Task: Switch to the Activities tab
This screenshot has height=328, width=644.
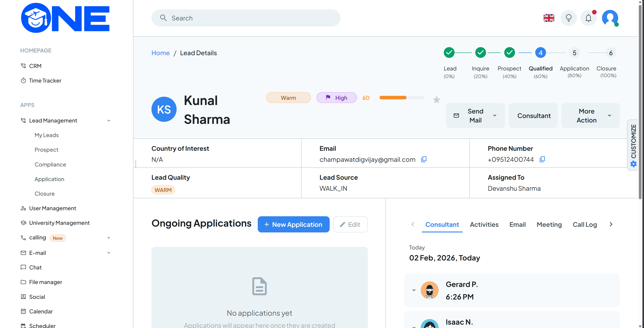Action: pyautogui.click(x=484, y=224)
